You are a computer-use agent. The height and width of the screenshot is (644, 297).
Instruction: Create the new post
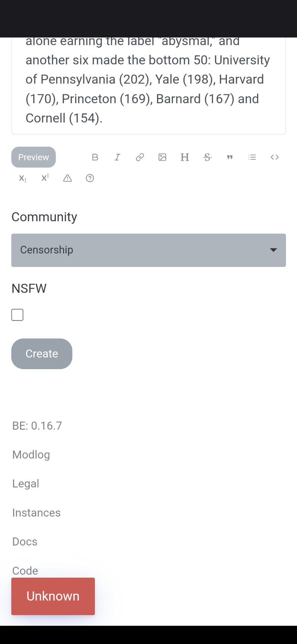pos(42,354)
